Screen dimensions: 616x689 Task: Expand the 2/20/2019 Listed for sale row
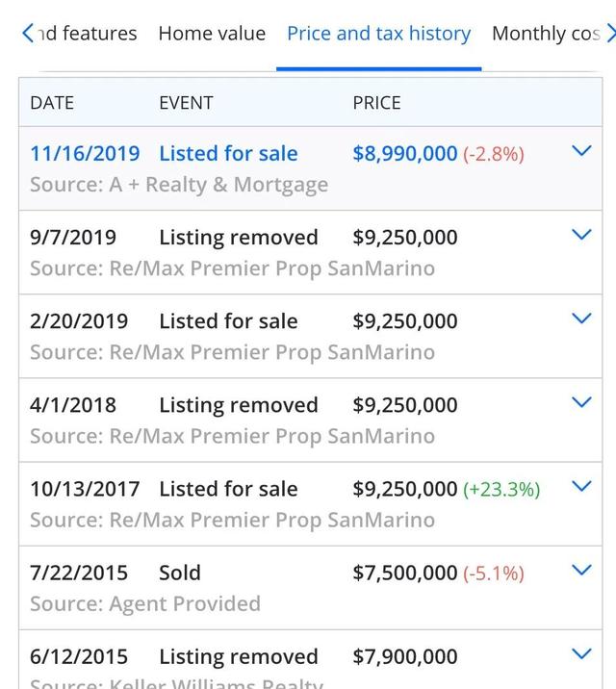click(x=581, y=319)
